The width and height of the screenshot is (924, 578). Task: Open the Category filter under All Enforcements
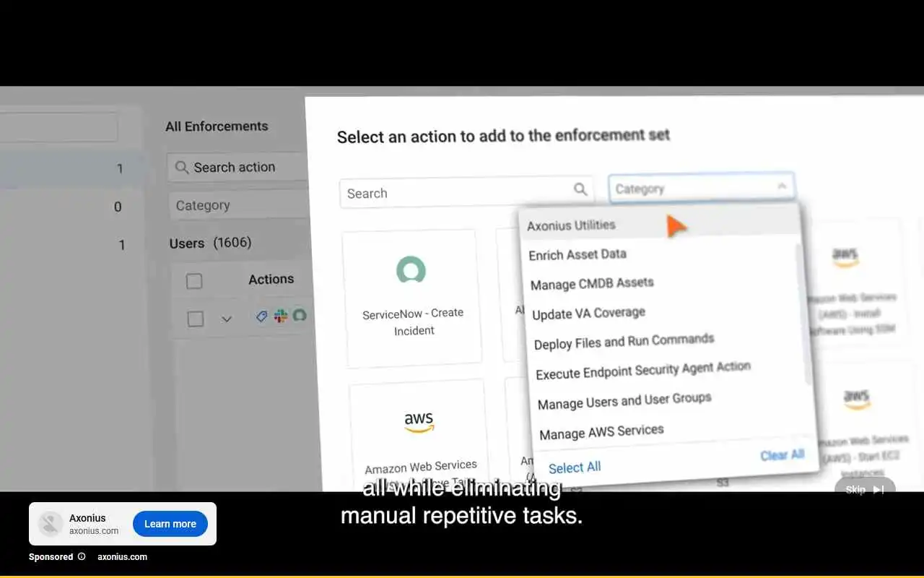pyautogui.click(x=239, y=205)
